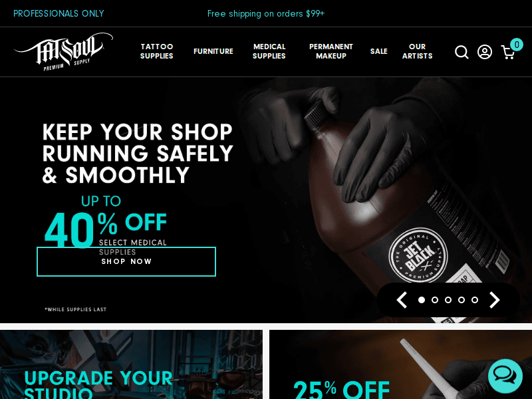
Task: Click the Shop Now button
Action: tap(126, 261)
